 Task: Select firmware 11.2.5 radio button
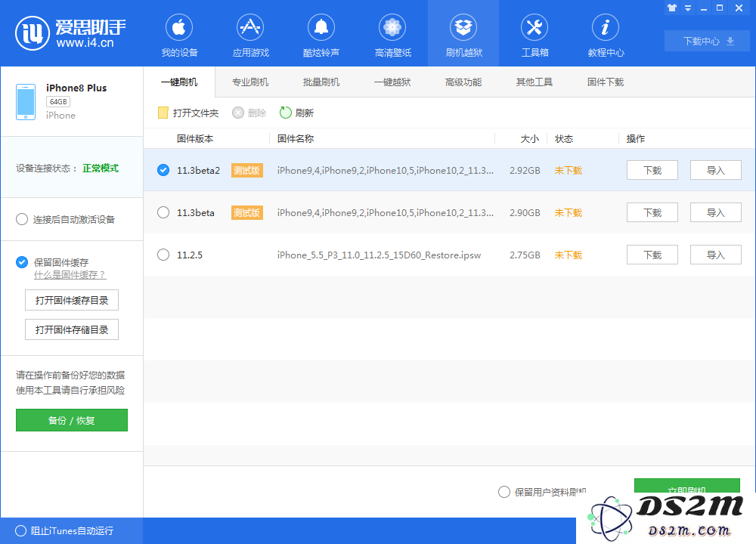point(163,255)
